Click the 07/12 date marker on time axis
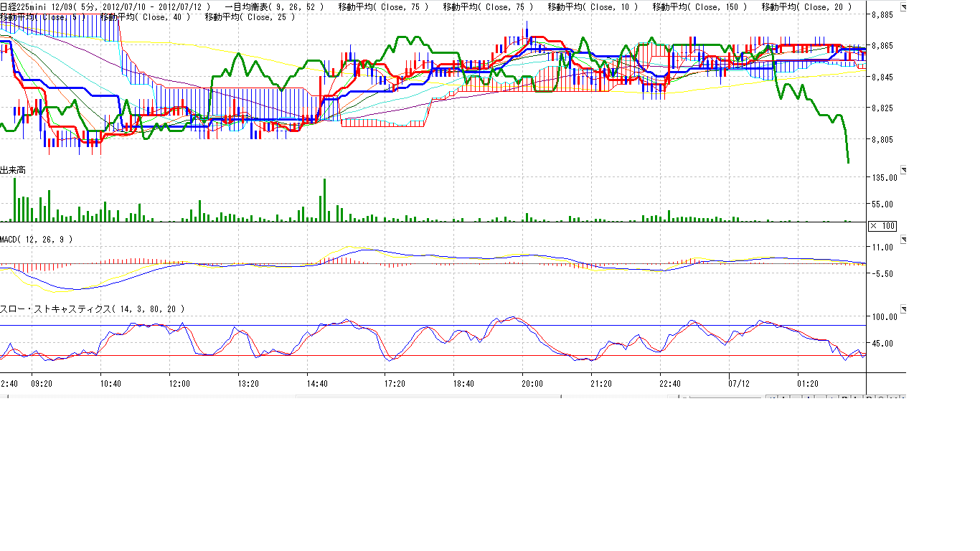Image resolution: width=980 pixels, height=551 pixels. tap(739, 384)
